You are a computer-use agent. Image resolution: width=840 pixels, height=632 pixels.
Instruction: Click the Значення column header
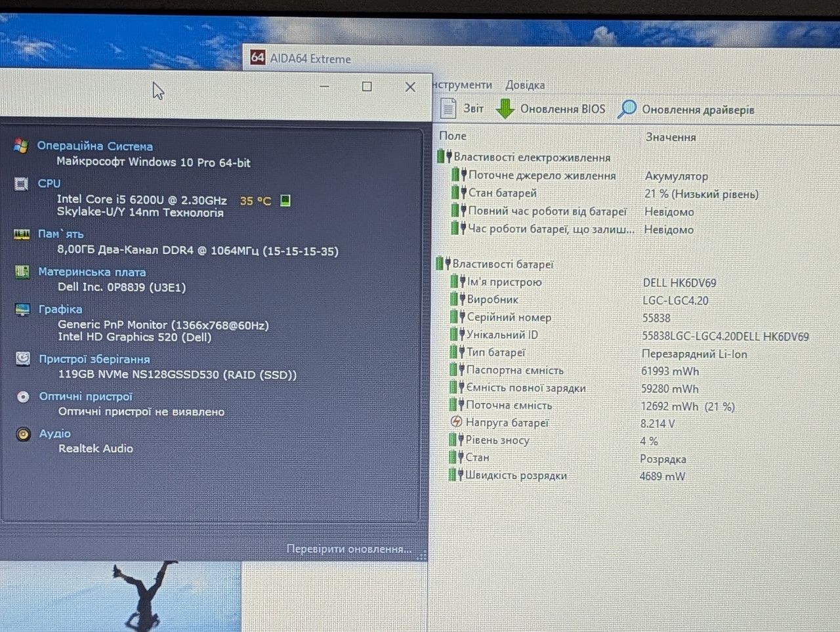(671, 137)
